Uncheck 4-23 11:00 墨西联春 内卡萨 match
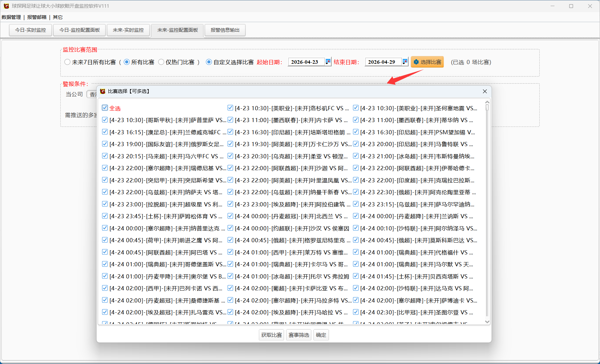This screenshot has width=600, height=364. click(x=230, y=120)
